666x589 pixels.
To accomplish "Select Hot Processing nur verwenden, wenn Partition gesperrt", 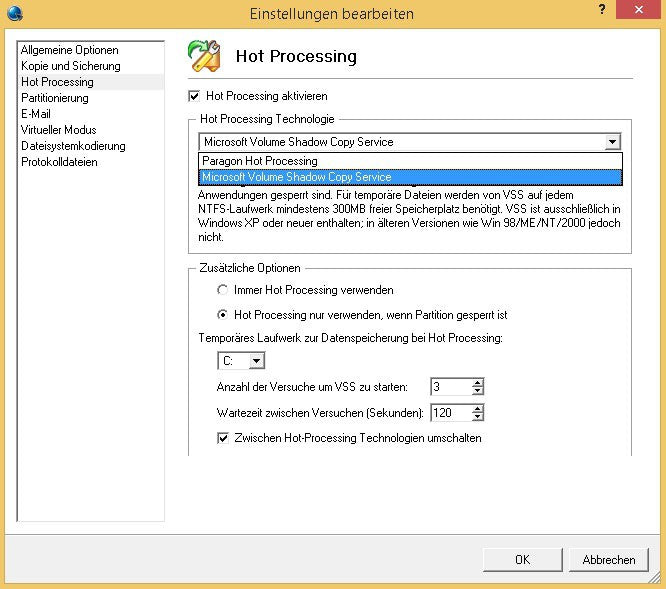I will (x=222, y=315).
